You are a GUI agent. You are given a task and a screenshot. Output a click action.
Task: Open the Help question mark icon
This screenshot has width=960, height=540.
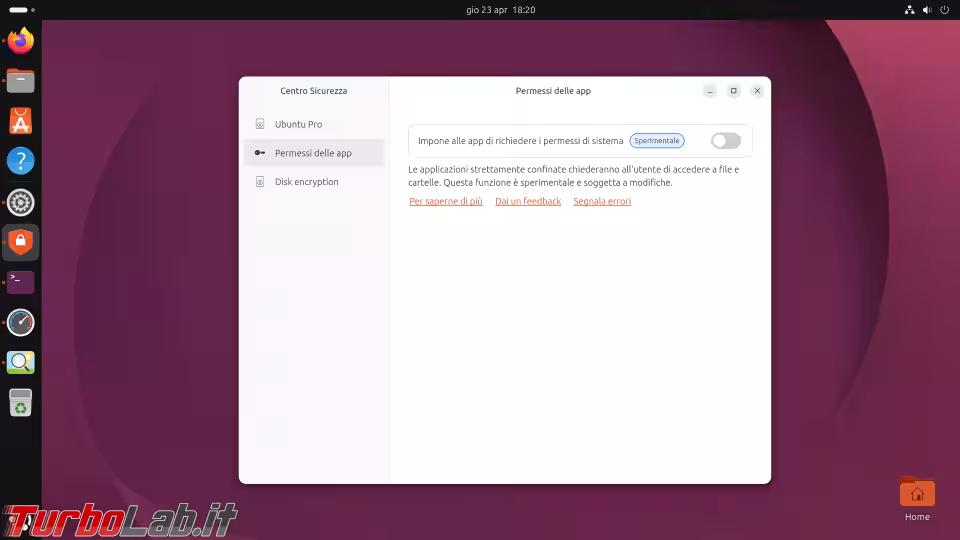pyautogui.click(x=20, y=161)
